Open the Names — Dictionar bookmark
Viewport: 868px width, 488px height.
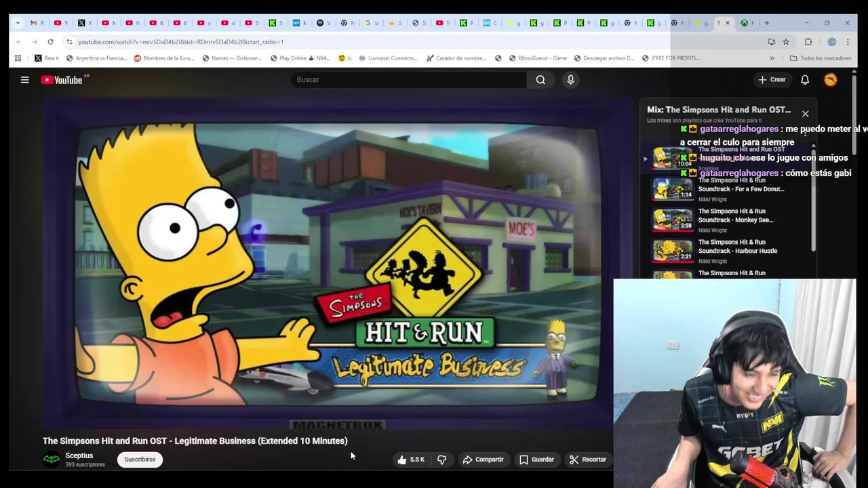(x=231, y=58)
